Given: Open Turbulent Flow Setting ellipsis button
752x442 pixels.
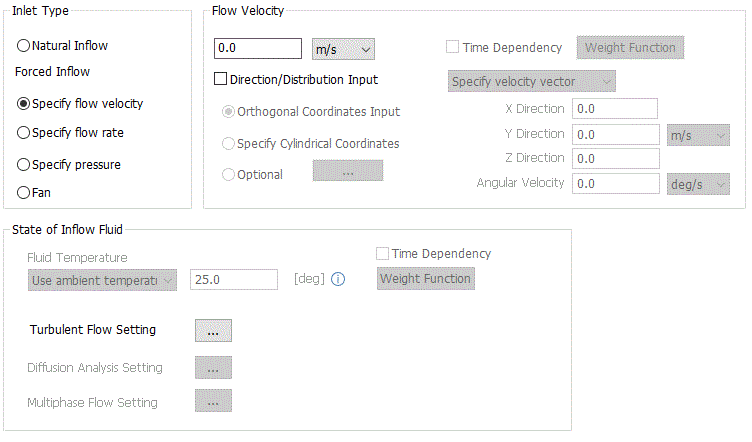Looking at the screenshot, I should click(x=213, y=330).
